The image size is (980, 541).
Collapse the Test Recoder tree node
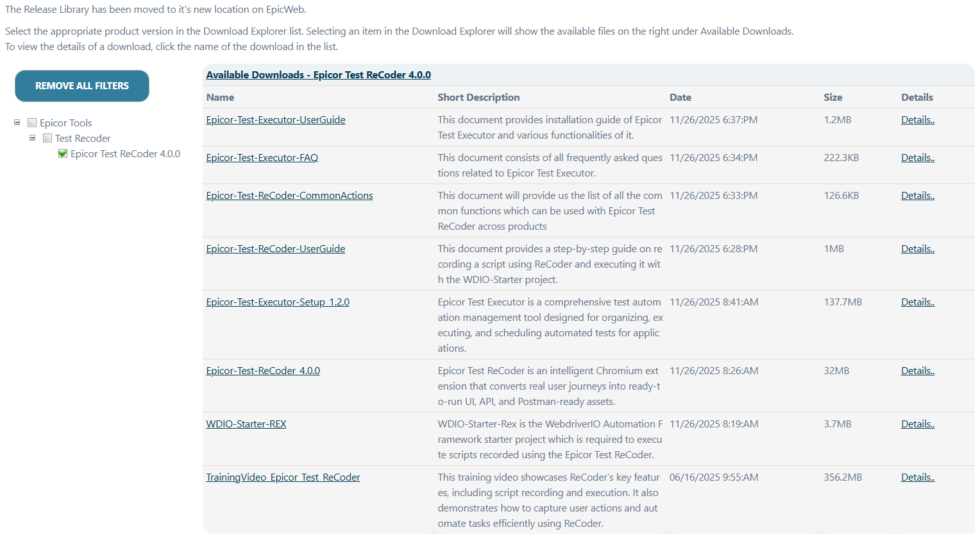pyautogui.click(x=33, y=137)
